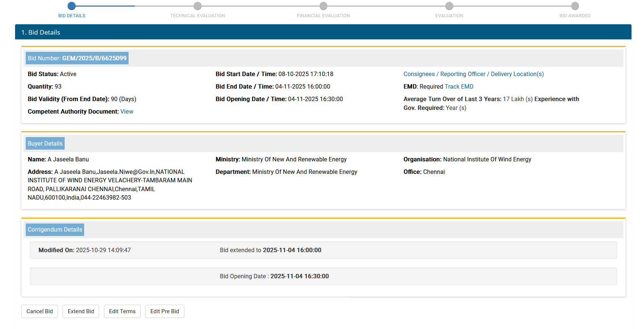Viewport: 644px width, 329px height.
Task: Open Consignees / Reporting Officer / Delivery Location(s) link
Action: [473, 74]
